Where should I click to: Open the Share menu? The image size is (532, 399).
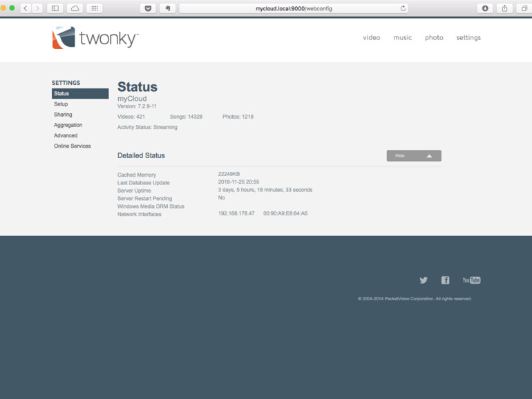coord(505,8)
